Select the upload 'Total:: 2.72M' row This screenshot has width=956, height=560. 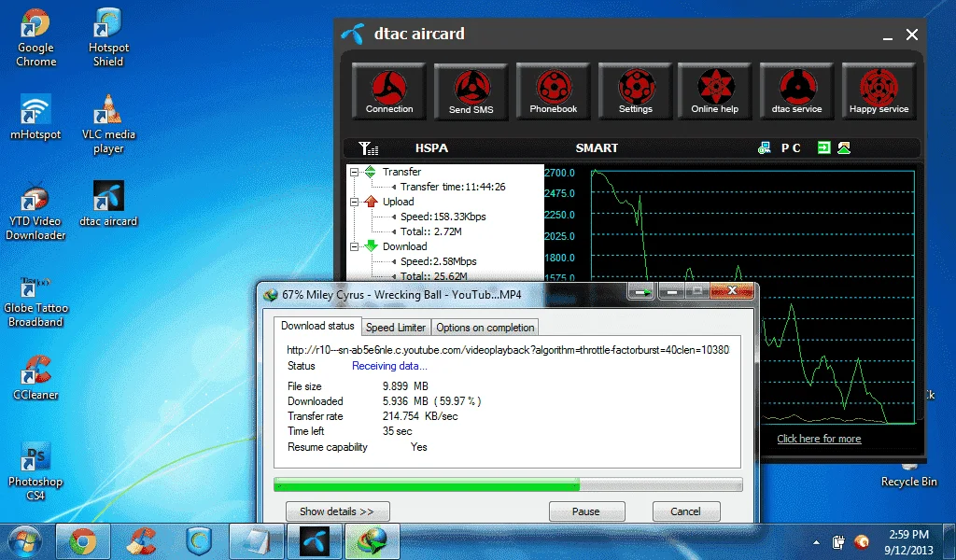click(x=430, y=231)
